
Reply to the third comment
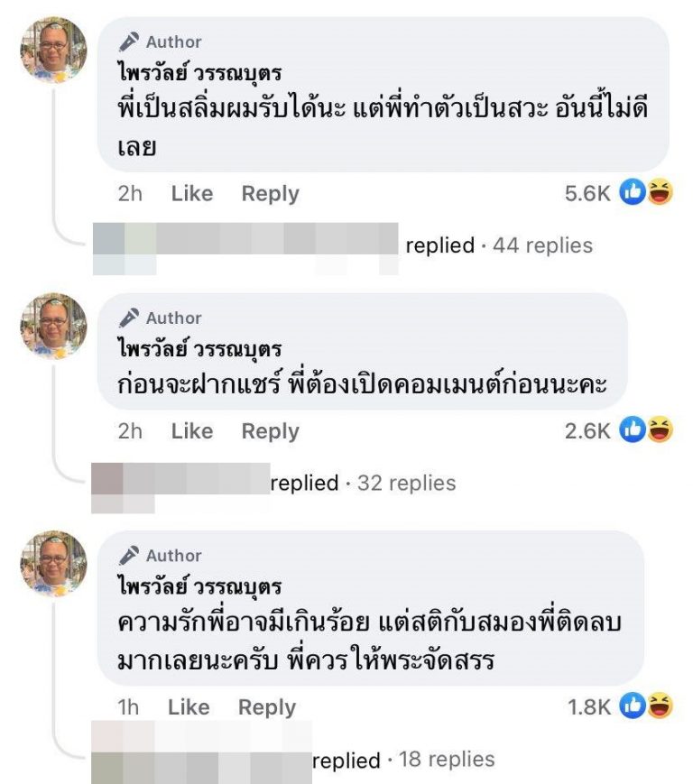(266, 707)
